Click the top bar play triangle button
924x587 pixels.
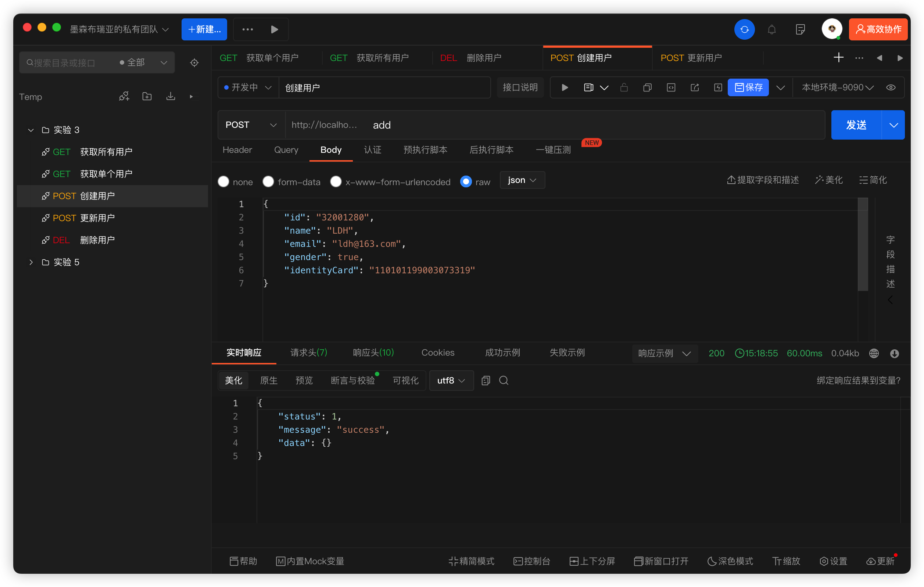pos(274,29)
